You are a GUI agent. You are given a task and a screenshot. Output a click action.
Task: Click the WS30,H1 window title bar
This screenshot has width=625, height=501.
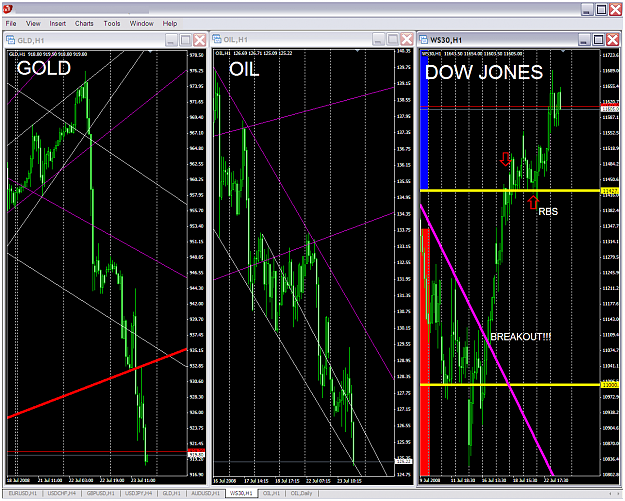(519, 39)
